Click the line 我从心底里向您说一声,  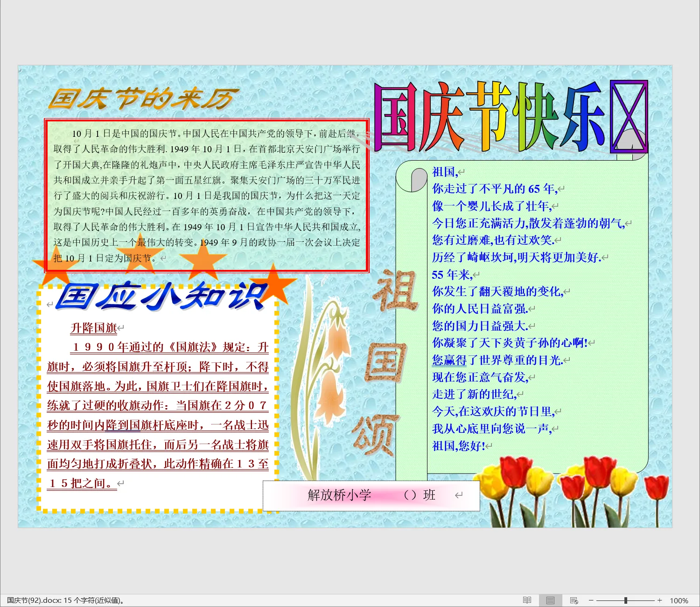click(x=492, y=429)
